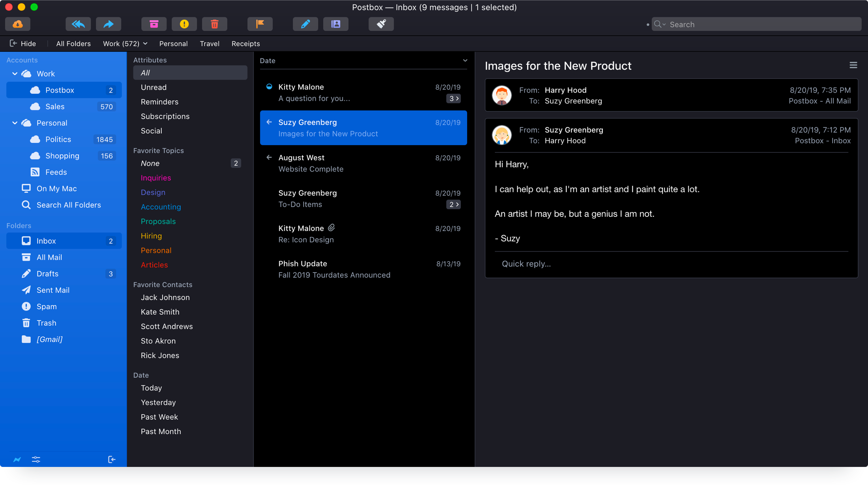
Task: Click the Get Mail download icon
Action: [x=18, y=24]
